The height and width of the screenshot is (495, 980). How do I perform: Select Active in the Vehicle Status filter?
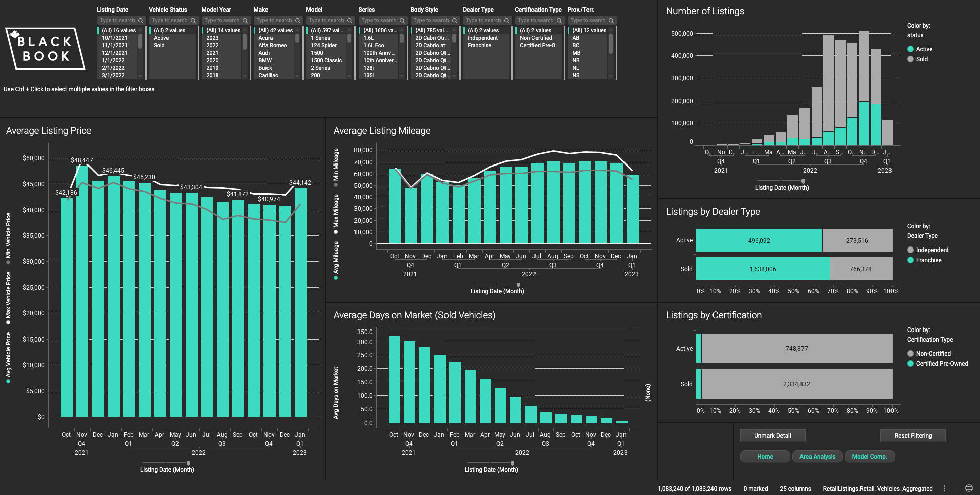click(161, 37)
